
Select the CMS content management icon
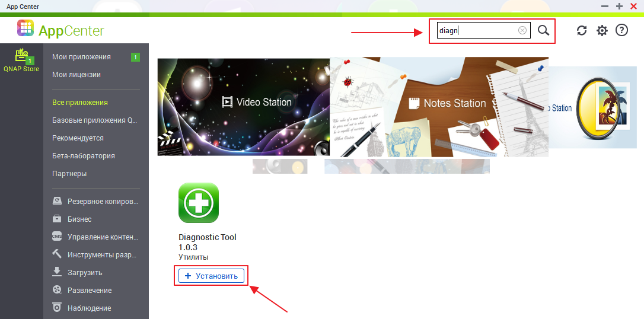(57, 237)
